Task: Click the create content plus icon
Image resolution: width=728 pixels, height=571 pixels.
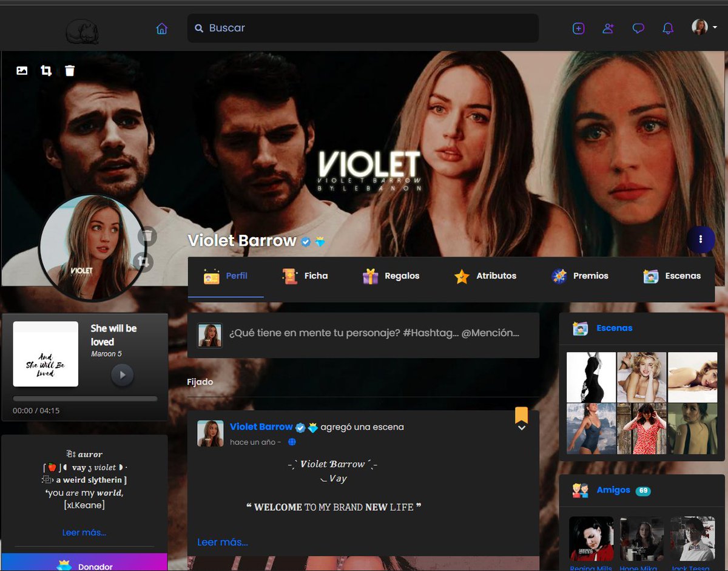Action: 578,28
